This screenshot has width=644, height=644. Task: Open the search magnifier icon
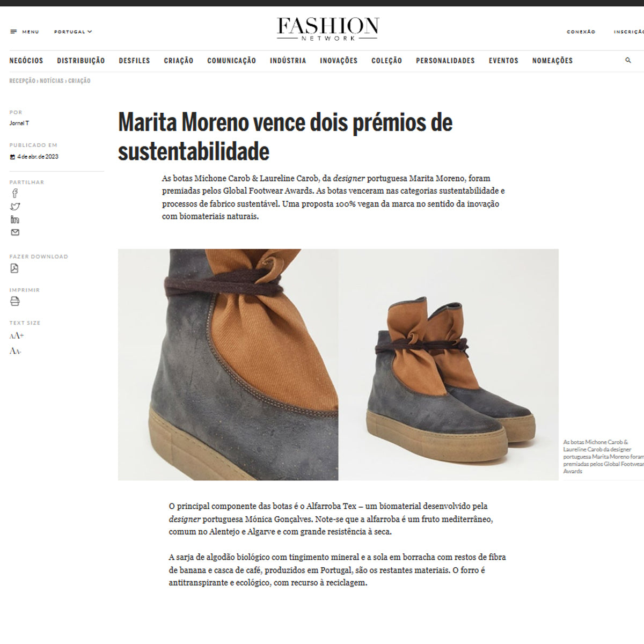tap(628, 60)
